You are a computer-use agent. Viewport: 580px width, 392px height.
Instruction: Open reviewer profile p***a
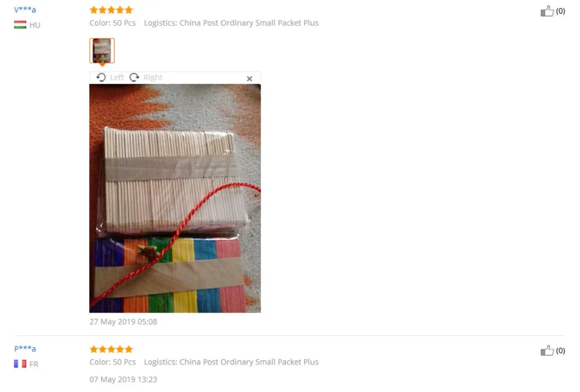tap(25, 349)
